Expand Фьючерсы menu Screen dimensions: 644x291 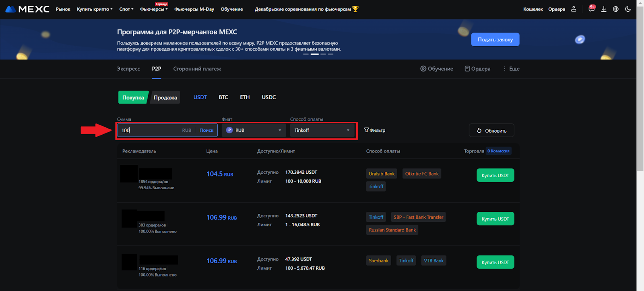pyautogui.click(x=154, y=9)
